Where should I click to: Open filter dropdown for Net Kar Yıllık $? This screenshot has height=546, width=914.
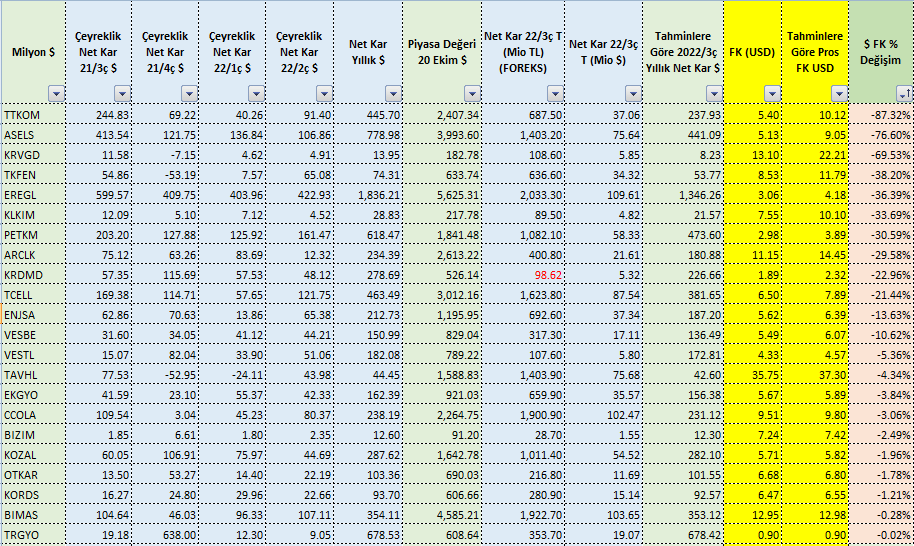(393, 93)
